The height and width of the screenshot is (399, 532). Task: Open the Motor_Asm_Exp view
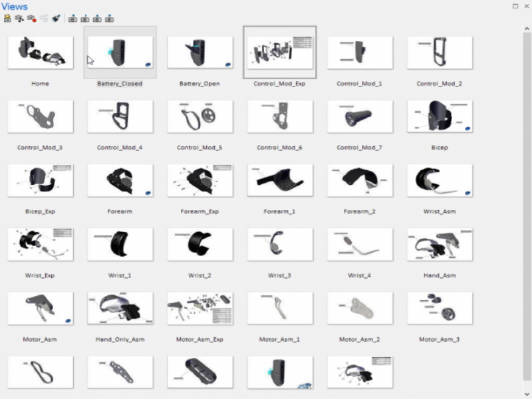(x=199, y=308)
